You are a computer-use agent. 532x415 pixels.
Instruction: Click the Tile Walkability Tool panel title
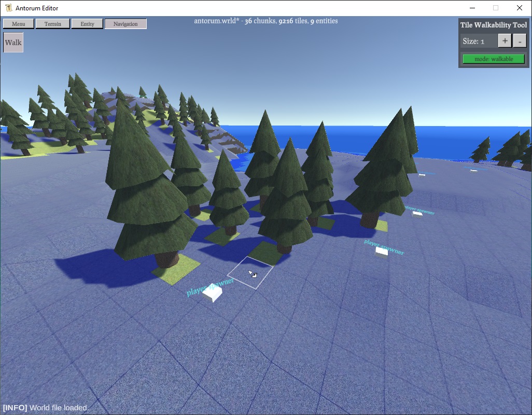click(493, 25)
